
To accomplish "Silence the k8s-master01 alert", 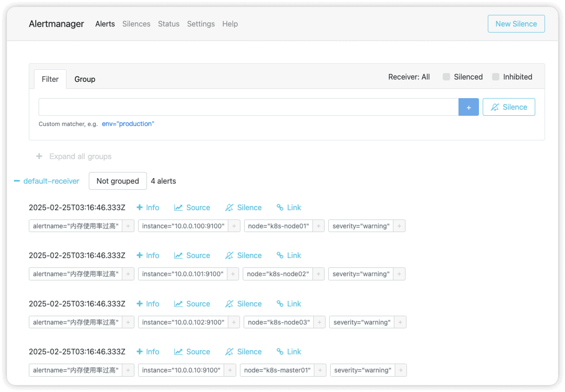I will pos(243,352).
